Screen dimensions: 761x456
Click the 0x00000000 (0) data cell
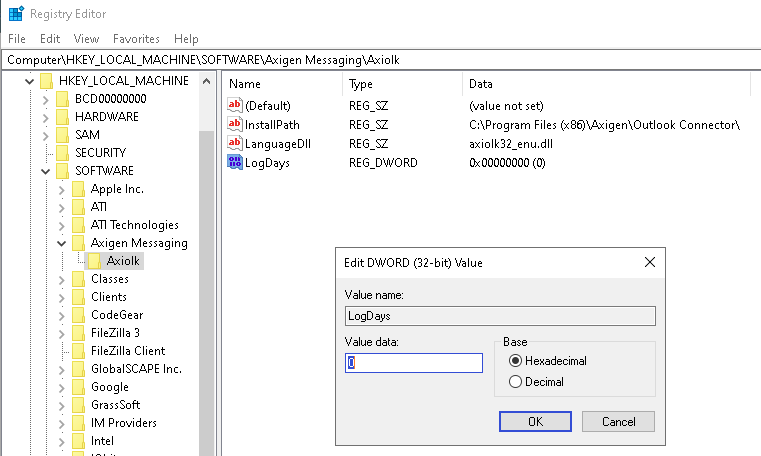pyautogui.click(x=507, y=163)
